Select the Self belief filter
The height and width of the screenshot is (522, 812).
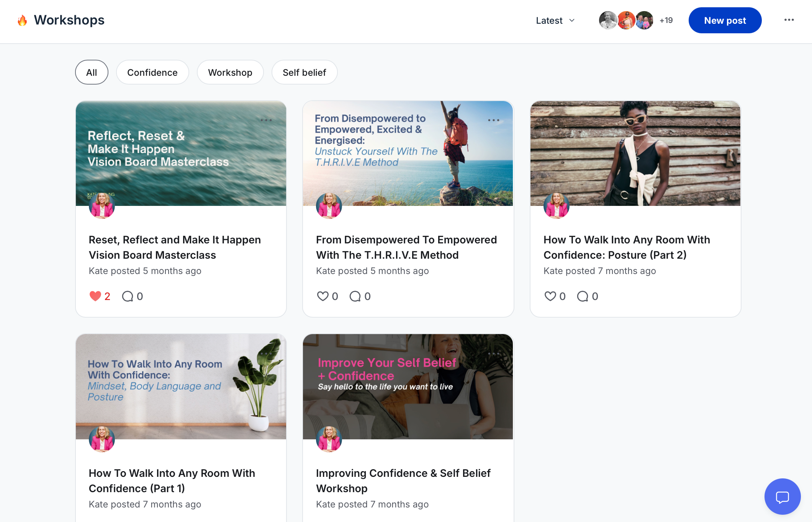tap(304, 72)
